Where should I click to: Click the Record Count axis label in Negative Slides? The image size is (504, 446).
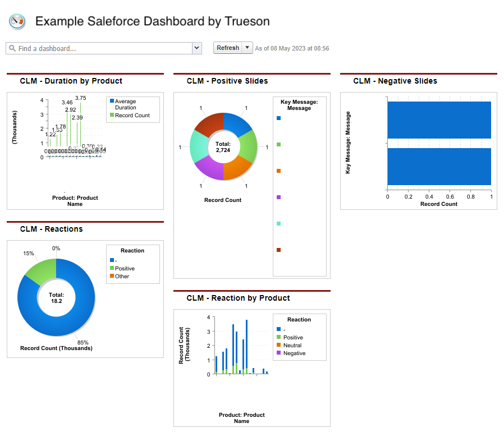439,204
